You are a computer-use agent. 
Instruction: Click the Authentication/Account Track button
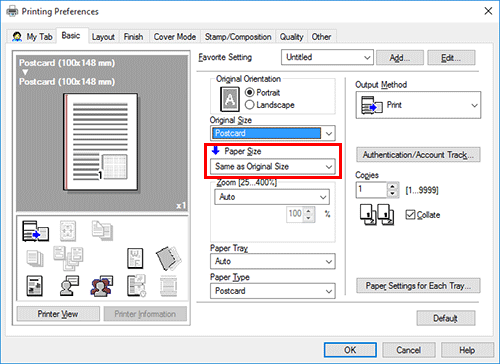[418, 155]
